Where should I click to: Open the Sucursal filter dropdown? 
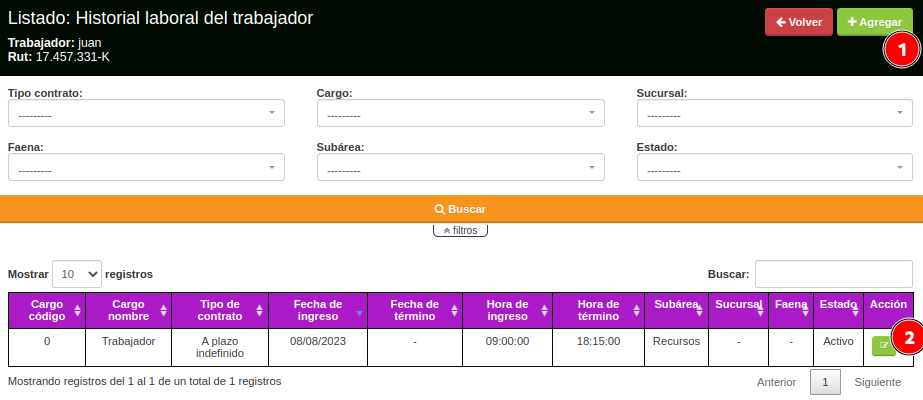pos(775,113)
